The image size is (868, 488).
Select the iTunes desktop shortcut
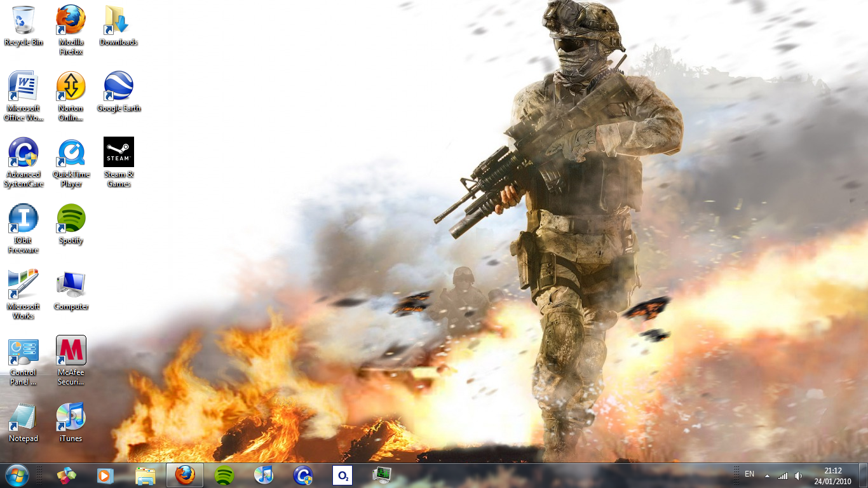[x=71, y=423]
